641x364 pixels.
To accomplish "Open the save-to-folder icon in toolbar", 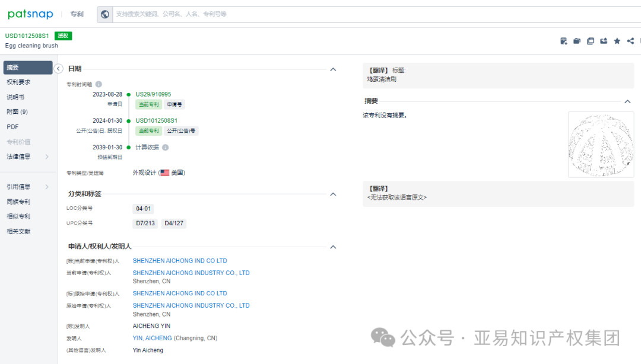I will [577, 41].
